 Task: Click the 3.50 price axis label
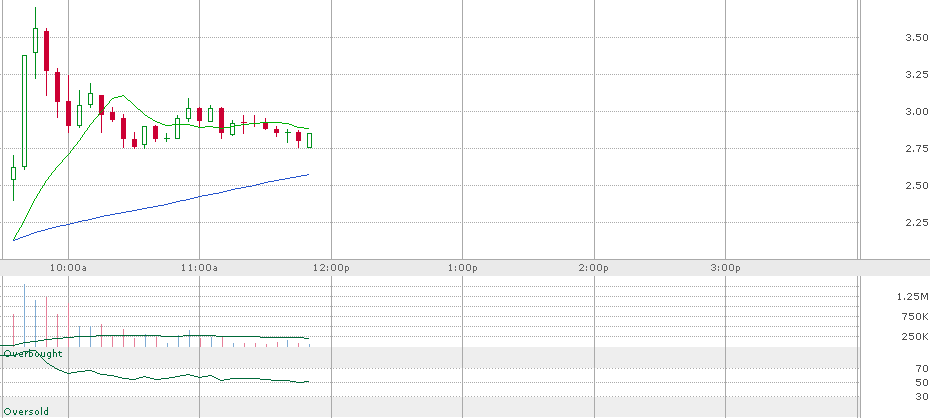pos(916,37)
